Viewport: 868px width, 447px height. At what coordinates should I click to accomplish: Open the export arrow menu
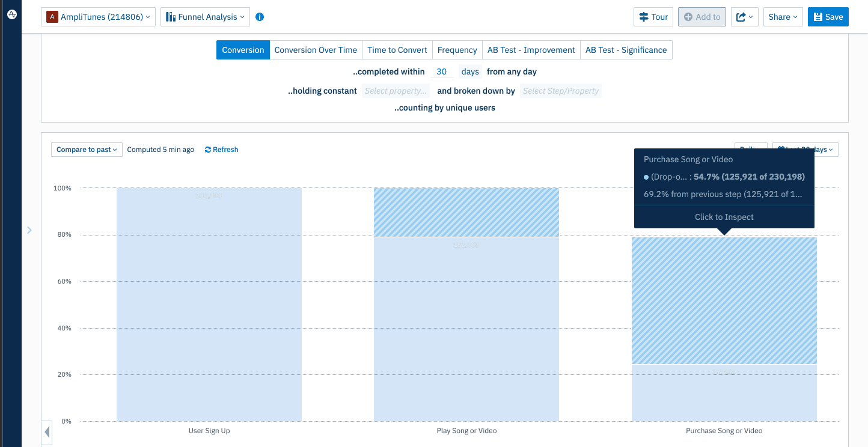click(744, 17)
